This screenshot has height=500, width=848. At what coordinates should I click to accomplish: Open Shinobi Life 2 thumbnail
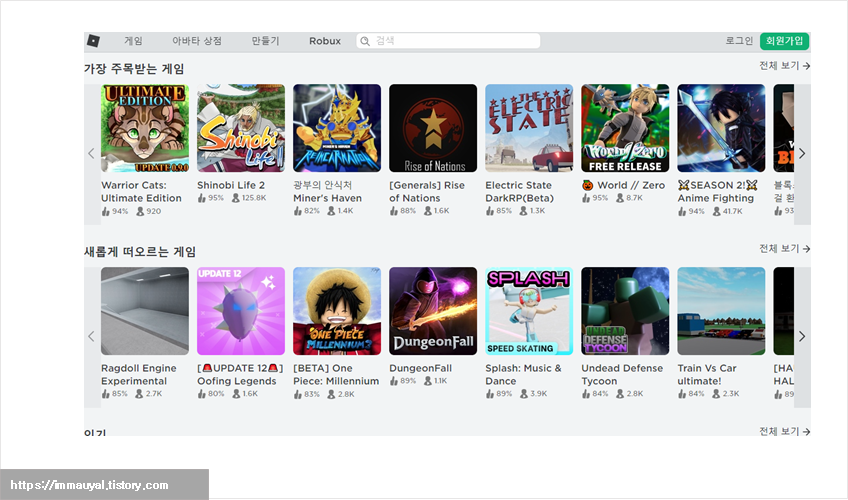[x=241, y=128]
